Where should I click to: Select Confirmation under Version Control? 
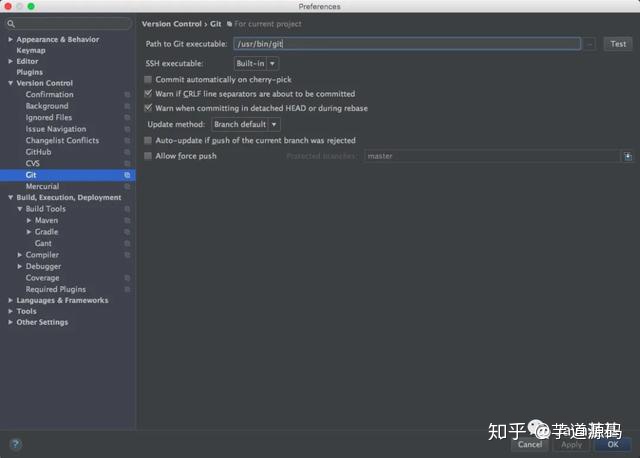pos(50,95)
